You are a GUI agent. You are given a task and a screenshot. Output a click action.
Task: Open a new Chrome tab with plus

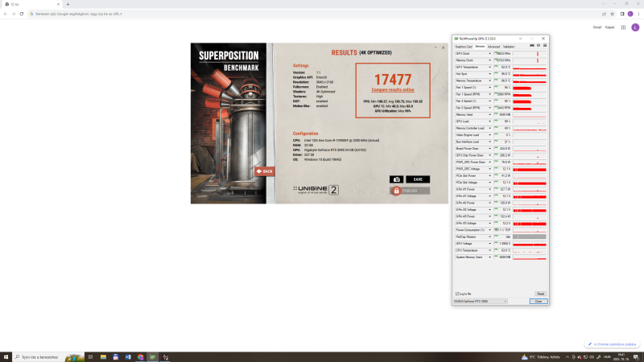(68, 4)
